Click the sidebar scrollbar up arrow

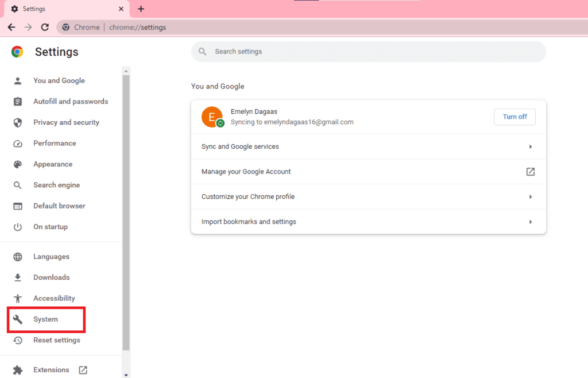coord(126,71)
